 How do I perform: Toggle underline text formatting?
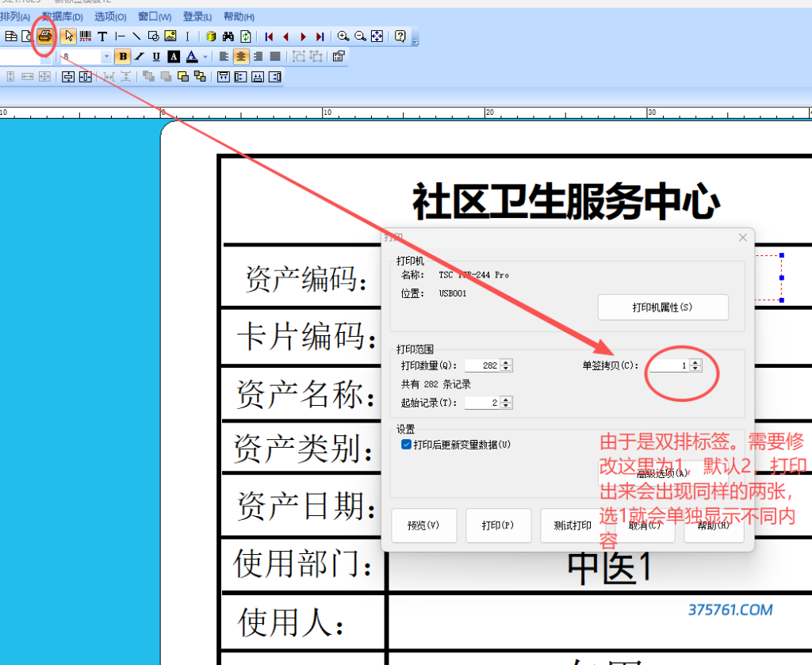156,56
